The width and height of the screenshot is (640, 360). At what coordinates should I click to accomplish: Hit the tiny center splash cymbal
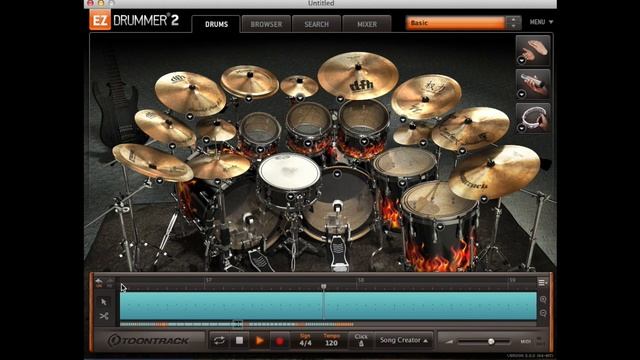coord(299,85)
